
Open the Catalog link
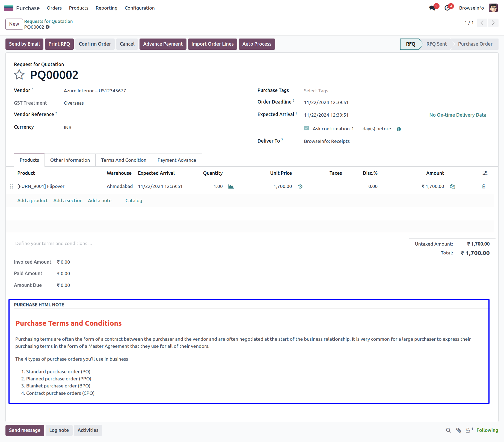[x=134, y=201]
